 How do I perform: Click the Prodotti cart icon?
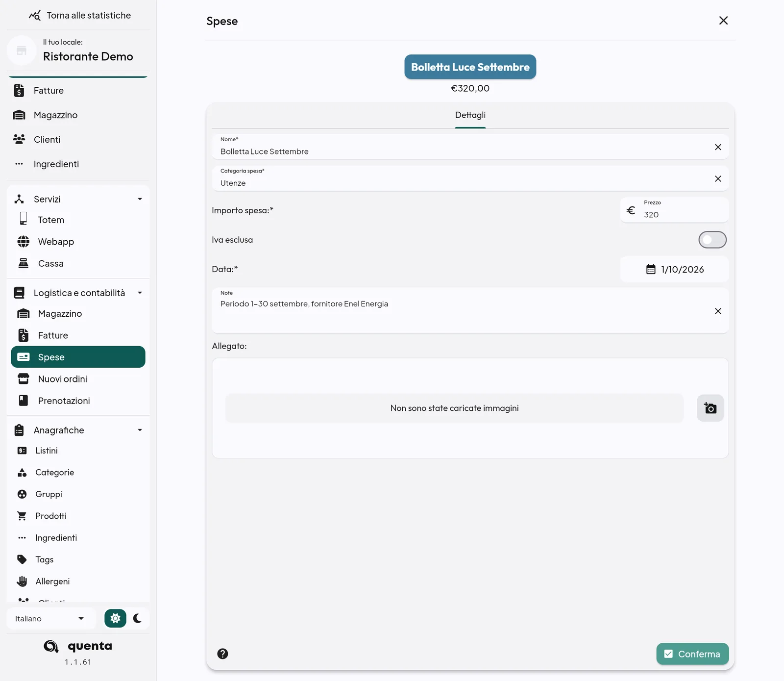point(22,516)
